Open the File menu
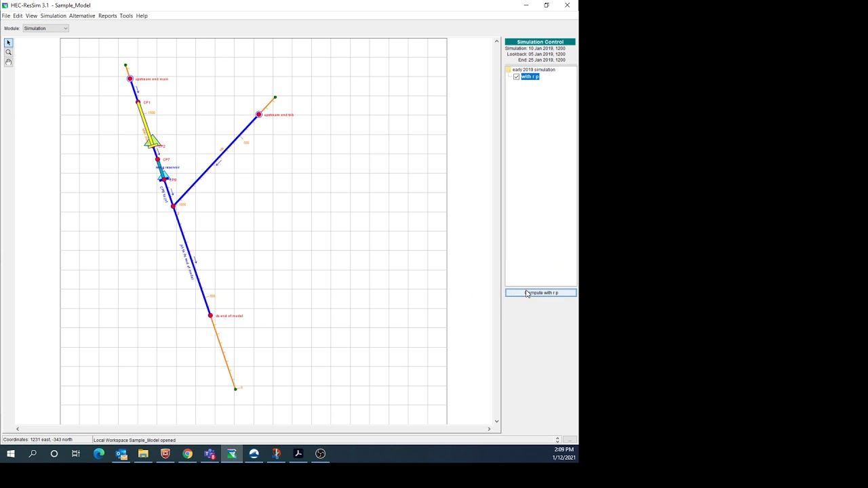 [x=6, y=16]
